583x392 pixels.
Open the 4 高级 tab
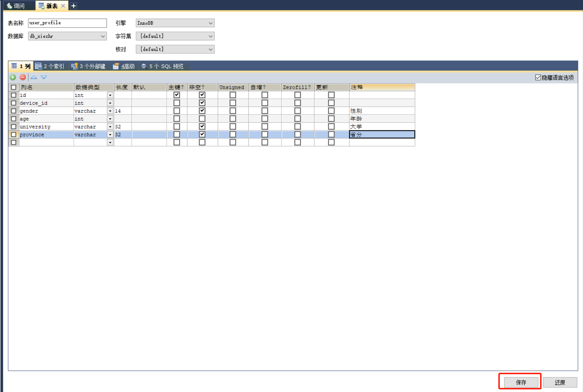click(x=124, y=66)
